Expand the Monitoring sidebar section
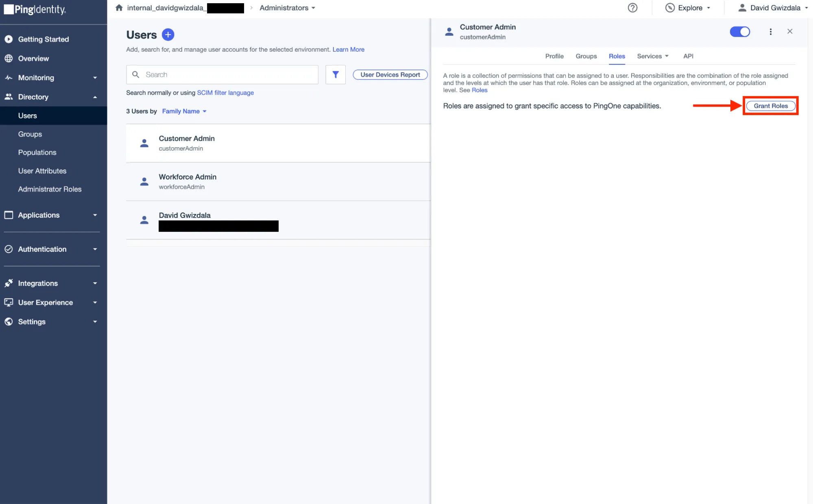This screenshot has height=504, width=813. tap(95, 78)
